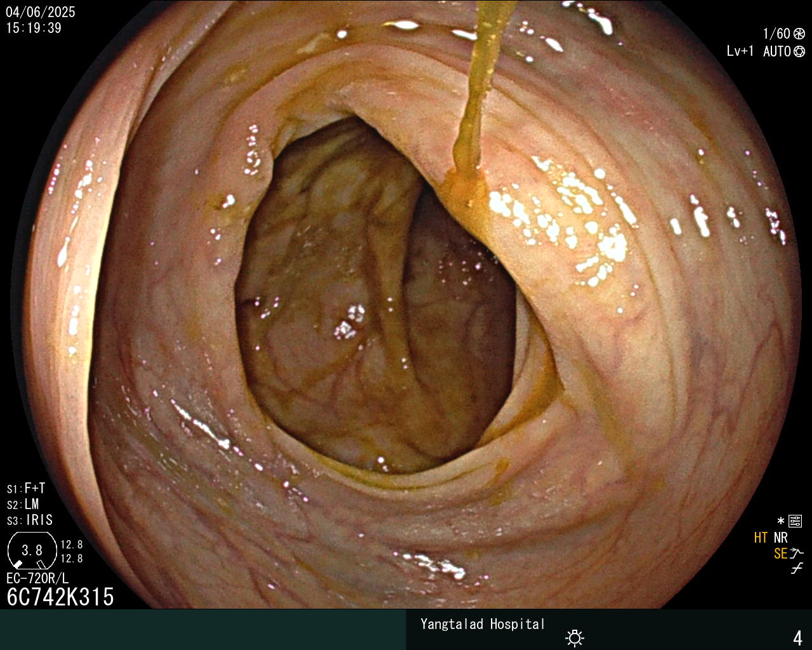Click the image settings sliders icon
The image size is (812, 650).
click(796, 521)
